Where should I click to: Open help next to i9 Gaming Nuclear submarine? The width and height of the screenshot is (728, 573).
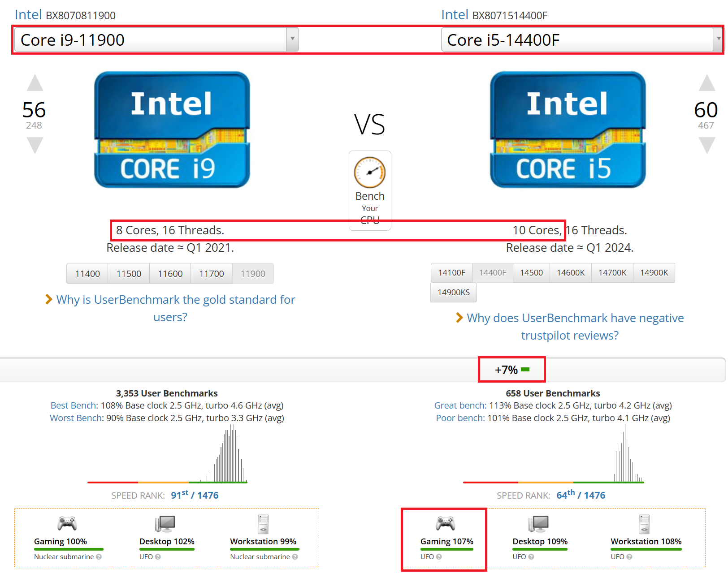coord(99,557)
